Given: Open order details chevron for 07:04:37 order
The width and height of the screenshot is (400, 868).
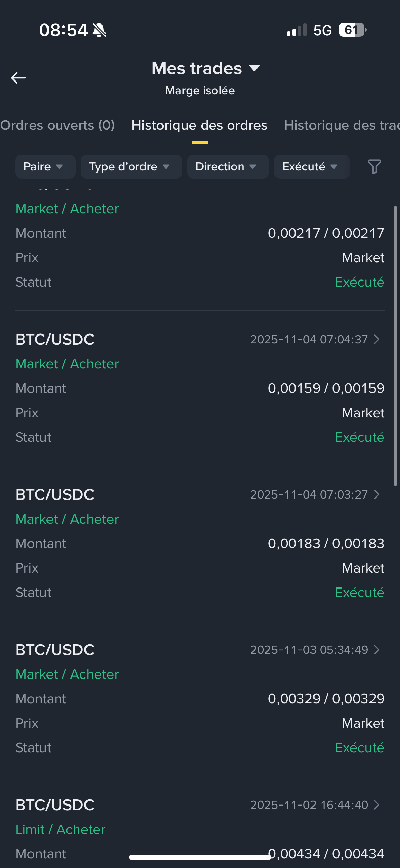Looking at the screenshot, I should (x=376, y=339).
